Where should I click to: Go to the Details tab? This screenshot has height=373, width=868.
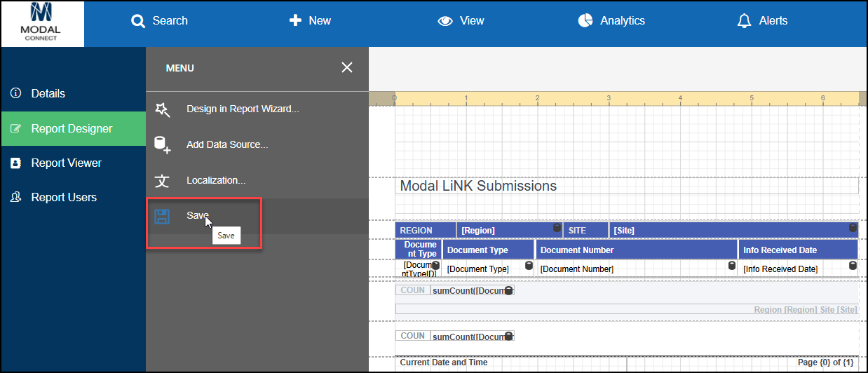73,93
